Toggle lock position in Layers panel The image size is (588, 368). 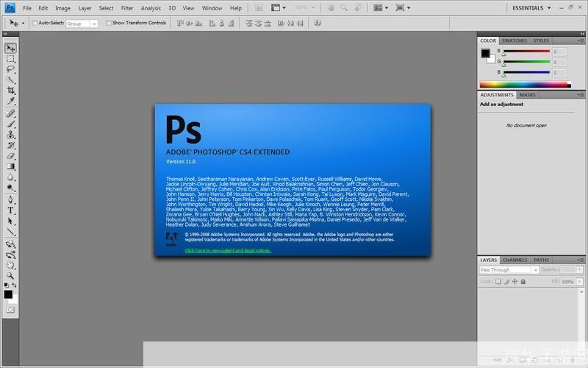point(514,281)
